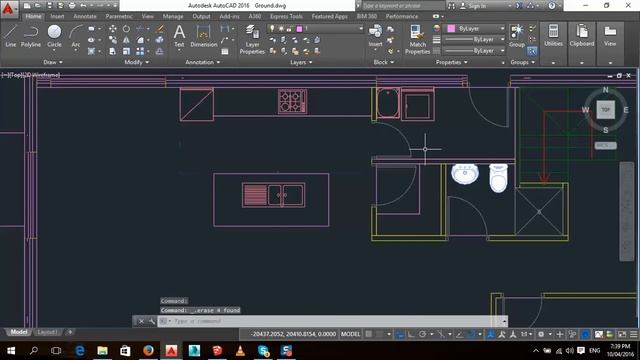
Task: Open the Express Tools ribbon tab
Action: tap(286, 16)
